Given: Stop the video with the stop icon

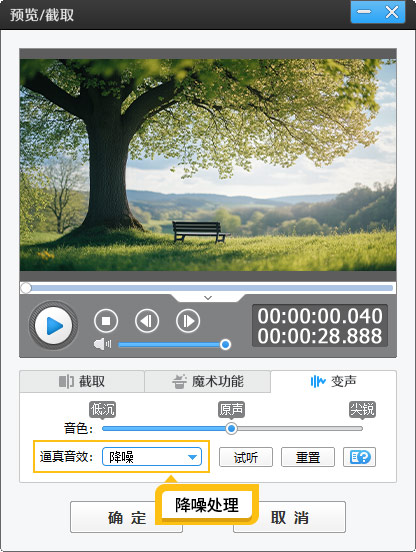Looking at the screenshot, I should (106, 321).
